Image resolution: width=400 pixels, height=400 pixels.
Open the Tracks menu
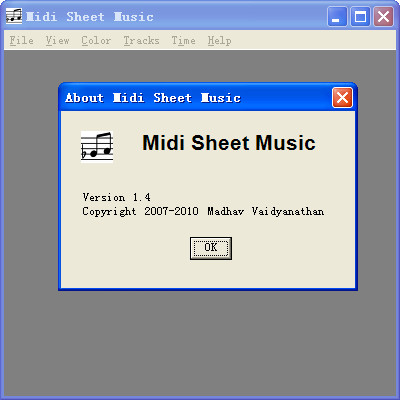tap(141, 41)
